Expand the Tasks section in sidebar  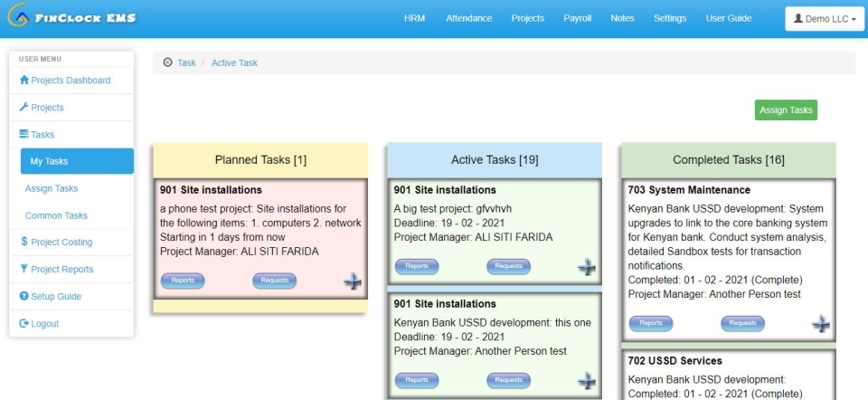pos(71,135)
